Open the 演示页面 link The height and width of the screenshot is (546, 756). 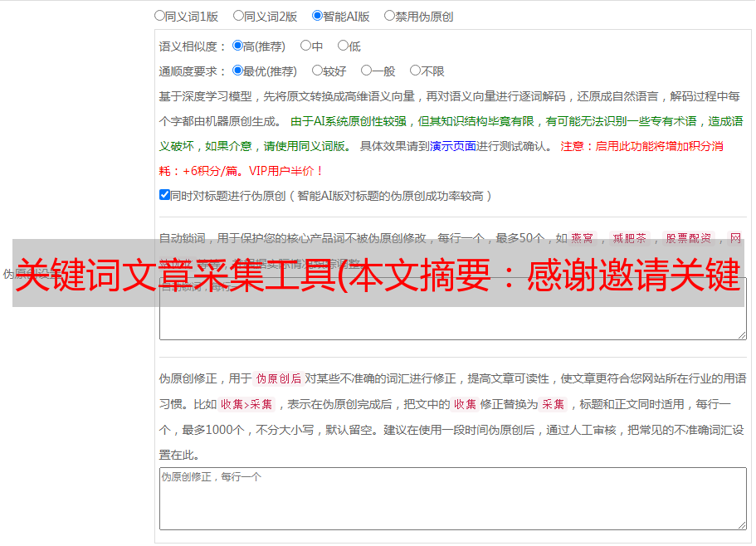(x=453, y=146)
